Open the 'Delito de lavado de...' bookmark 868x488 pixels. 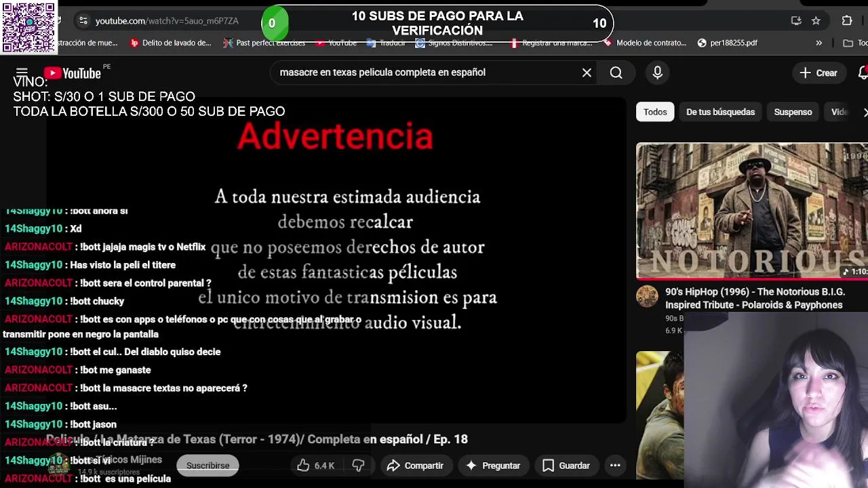point(170,43)
